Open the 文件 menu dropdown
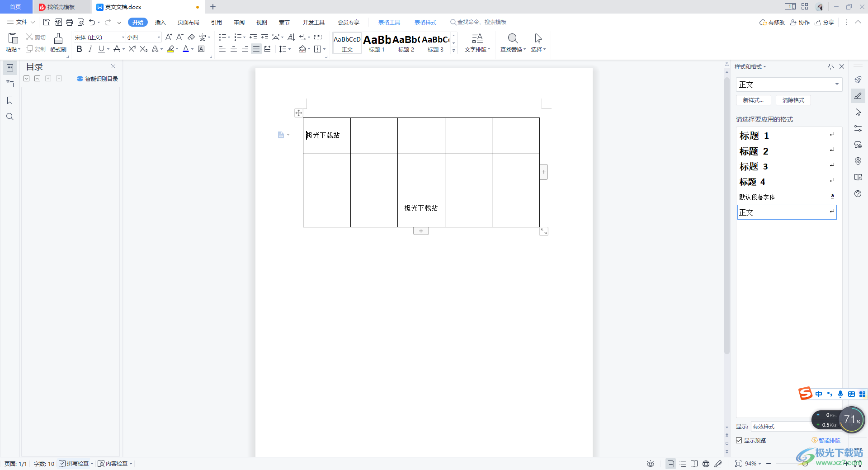Screen dimensions: 868x470 21,22
